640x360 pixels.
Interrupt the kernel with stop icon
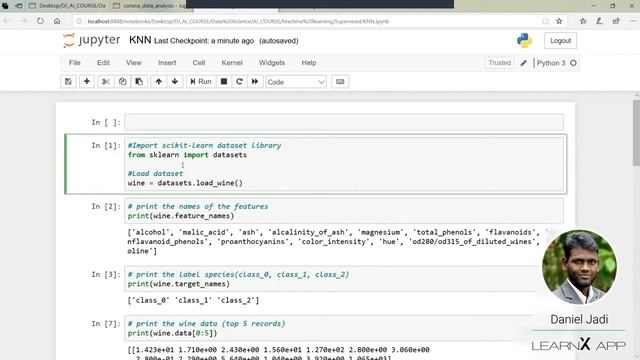(x=224, y=82)
